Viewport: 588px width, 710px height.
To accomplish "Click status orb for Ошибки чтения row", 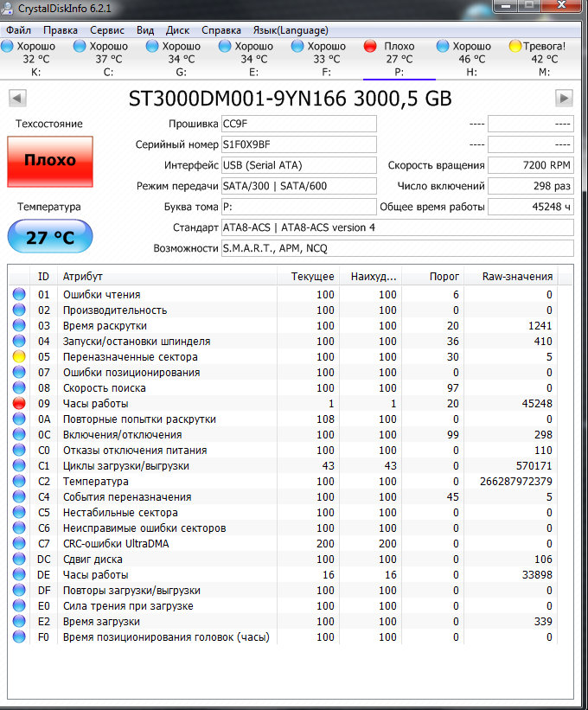I will pos(19,294).
